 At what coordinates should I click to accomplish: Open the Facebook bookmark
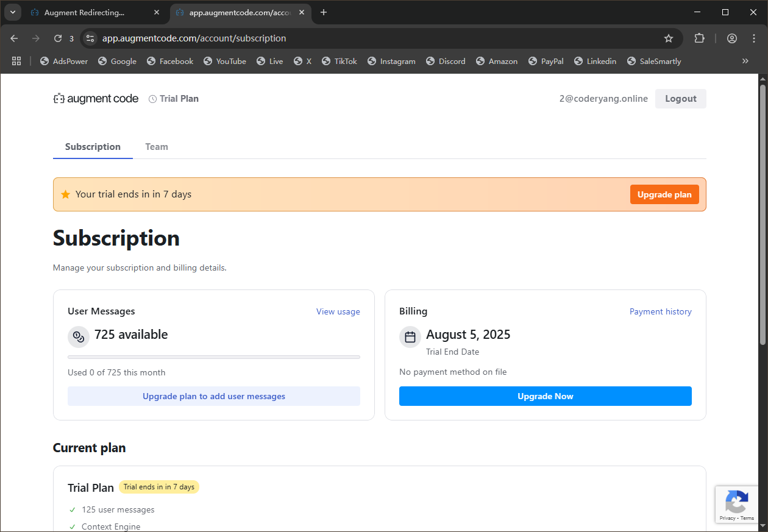pyautogui.click(x=170, y=62)
